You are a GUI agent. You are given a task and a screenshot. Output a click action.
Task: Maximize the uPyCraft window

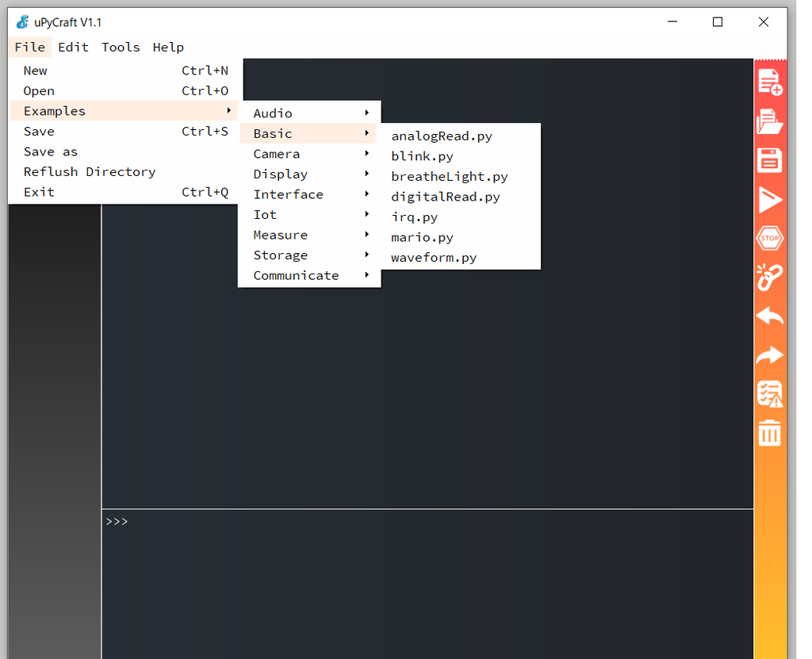click(x=718, y=21)
